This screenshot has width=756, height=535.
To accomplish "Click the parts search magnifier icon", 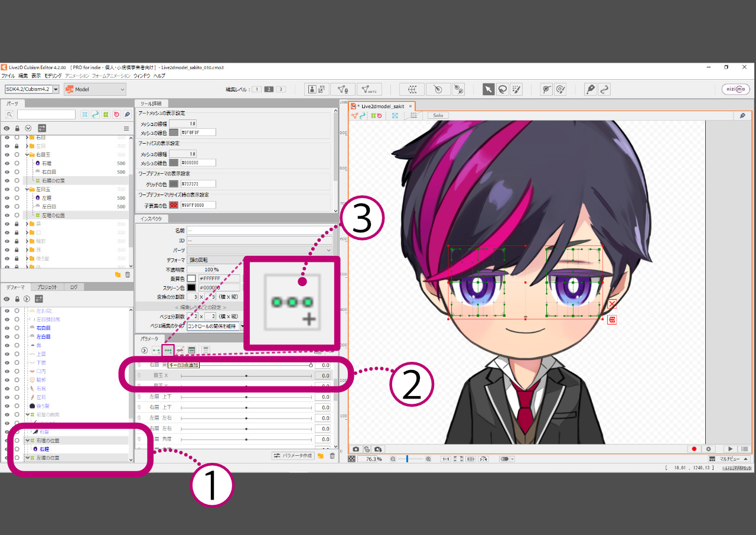I will pyautogui.click(x=9, y=115).
